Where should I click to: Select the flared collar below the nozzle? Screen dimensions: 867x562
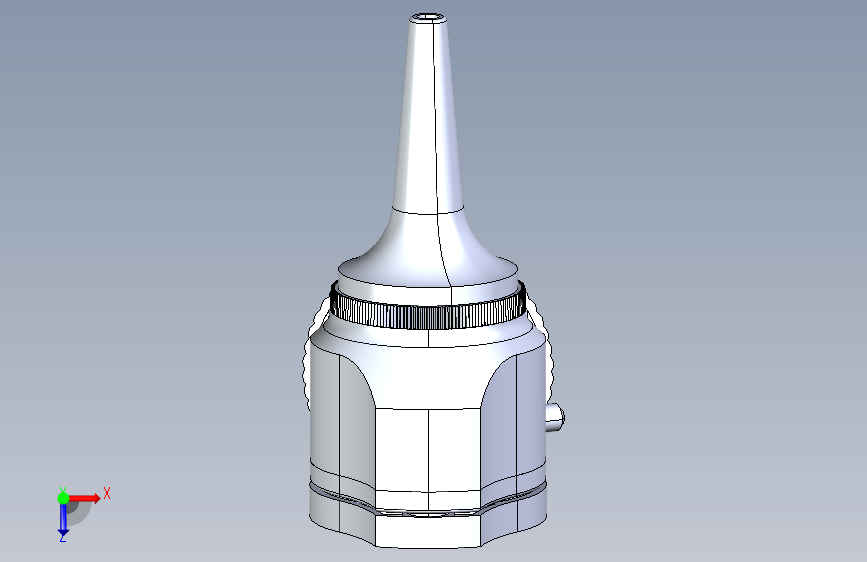tap(429, 249)
